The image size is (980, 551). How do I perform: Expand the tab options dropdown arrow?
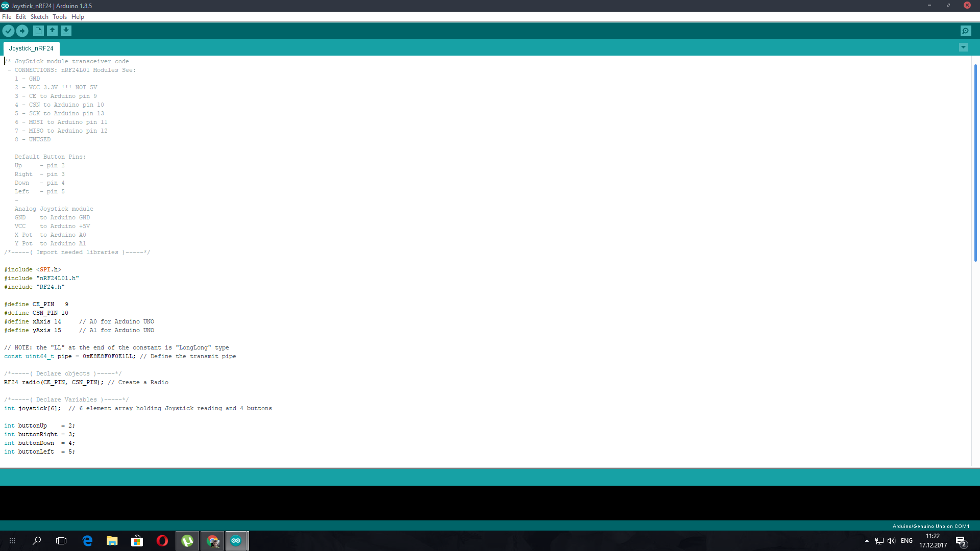(963, 47)
